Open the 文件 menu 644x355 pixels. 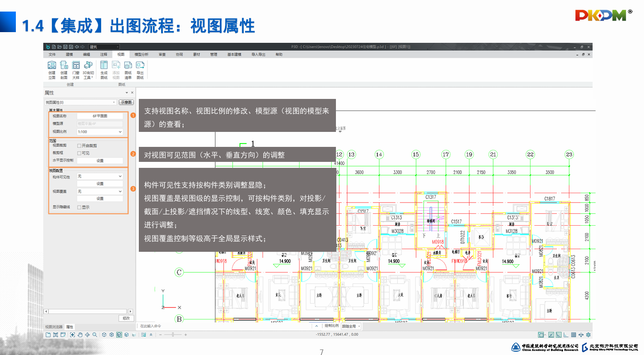pos(52,54)
